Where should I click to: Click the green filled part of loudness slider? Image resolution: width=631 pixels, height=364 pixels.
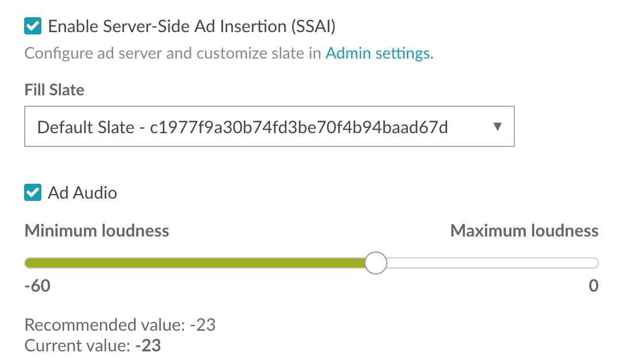pyautogui.click(x=195, y=263)
